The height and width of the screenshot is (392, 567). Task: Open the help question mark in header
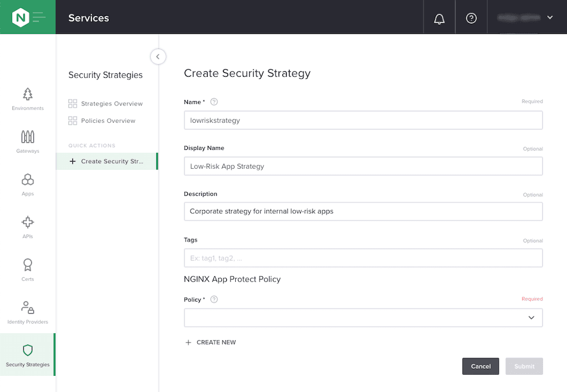(471, 18)
